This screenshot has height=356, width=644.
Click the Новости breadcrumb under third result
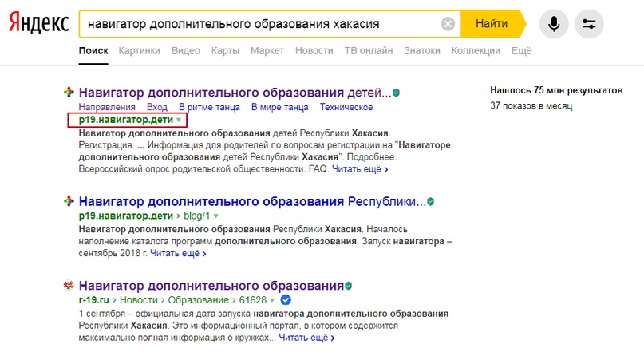[x=138, y=300]
